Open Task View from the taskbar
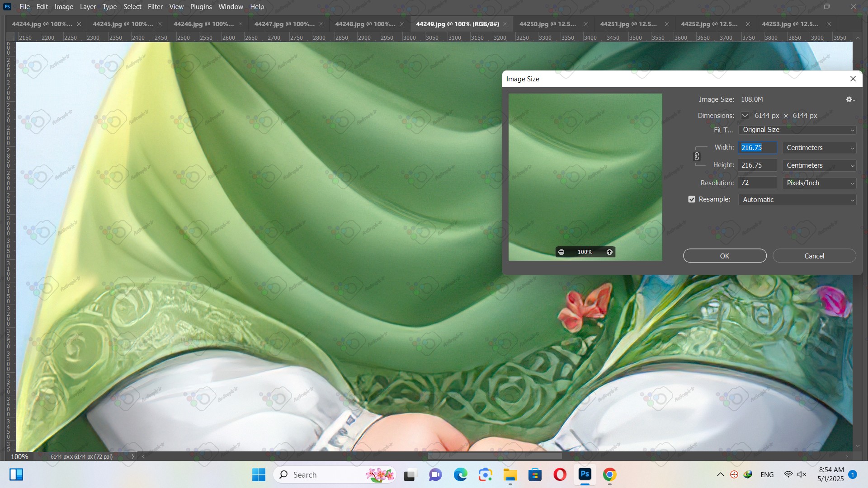 pyautogui.click(x=410, y=475)
